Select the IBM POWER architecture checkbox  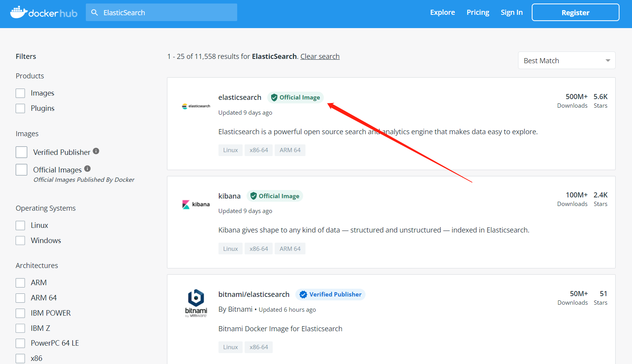20,313
